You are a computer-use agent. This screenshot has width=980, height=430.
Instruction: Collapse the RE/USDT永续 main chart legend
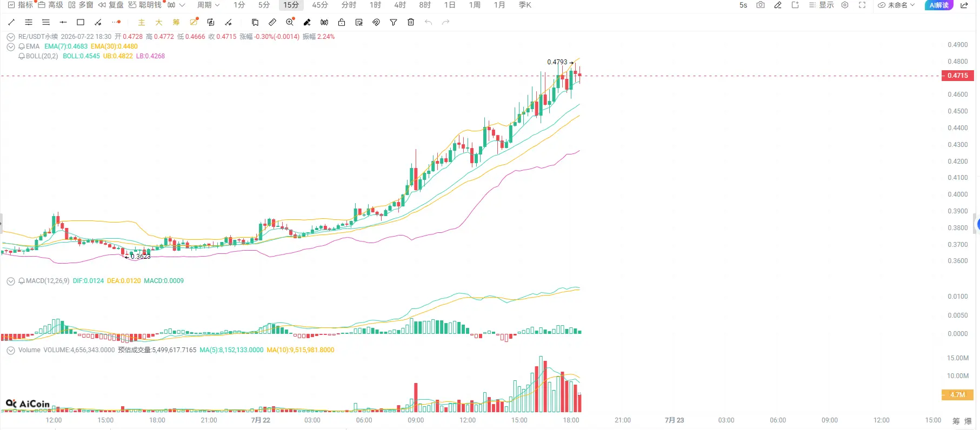(11, 37)
